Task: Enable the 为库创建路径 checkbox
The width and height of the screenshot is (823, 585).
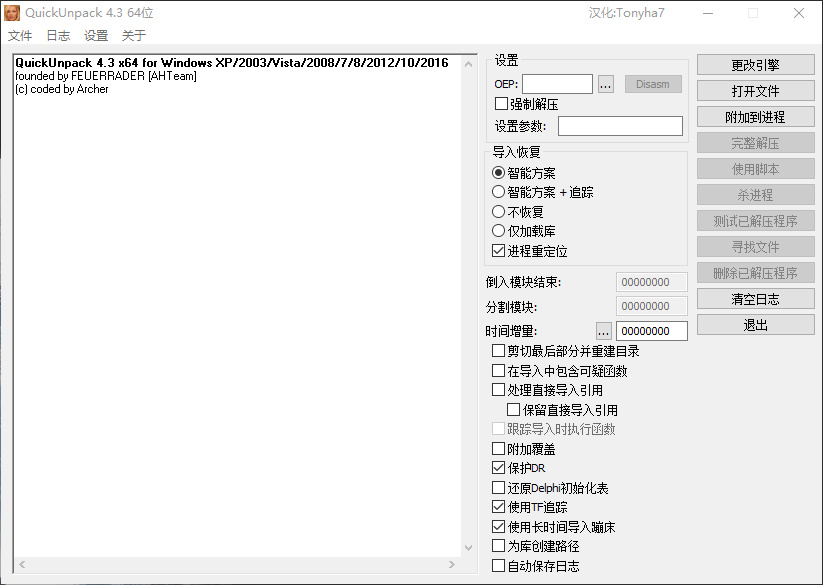Action: (x=498, y=546)
